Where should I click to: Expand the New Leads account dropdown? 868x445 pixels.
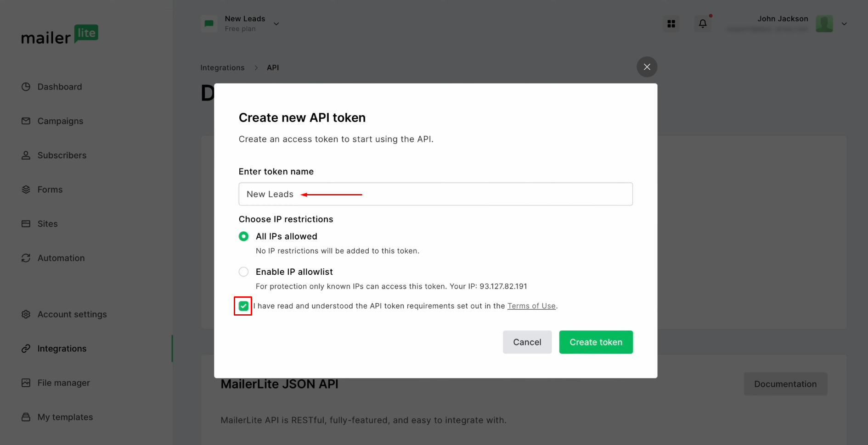276,24
